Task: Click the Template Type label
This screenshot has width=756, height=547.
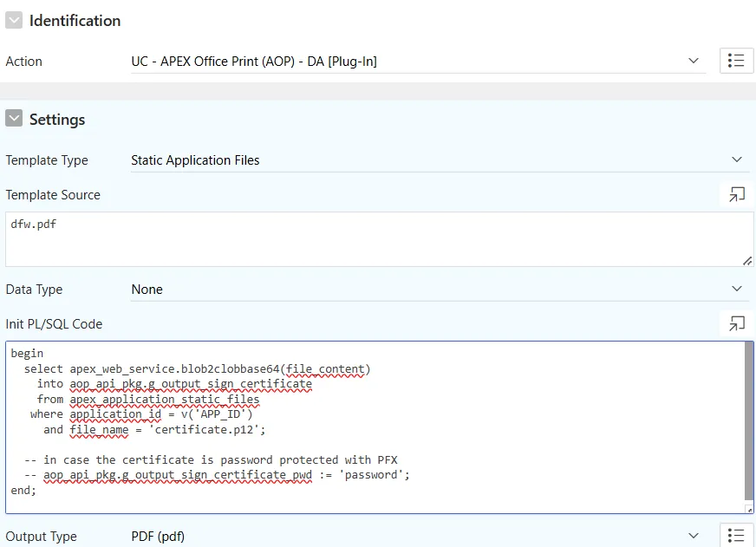Action: coord(47,160)
